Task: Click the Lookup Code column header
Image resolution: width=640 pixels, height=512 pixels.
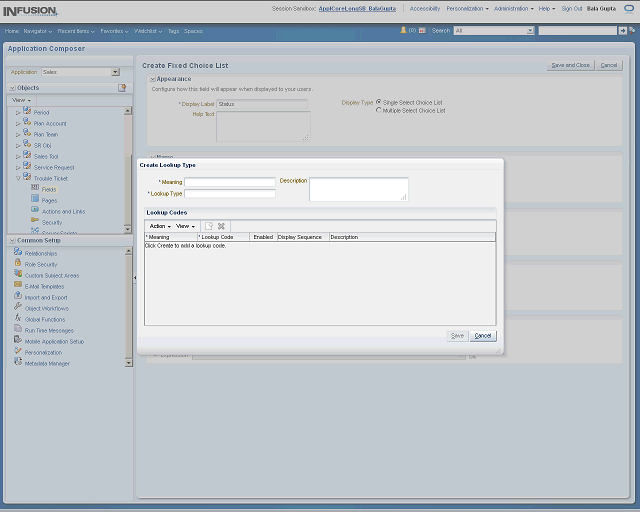Action: click(223, 237)
